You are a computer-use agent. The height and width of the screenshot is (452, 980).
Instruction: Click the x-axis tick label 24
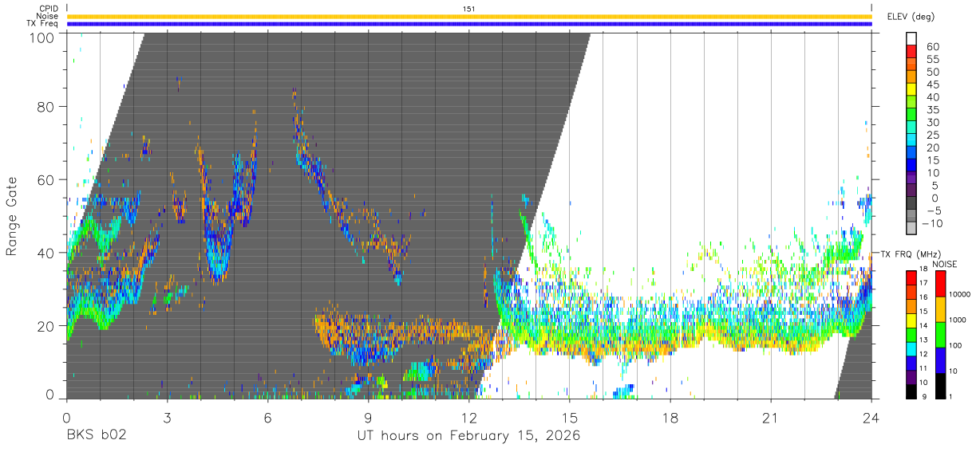tap(871, 417)
